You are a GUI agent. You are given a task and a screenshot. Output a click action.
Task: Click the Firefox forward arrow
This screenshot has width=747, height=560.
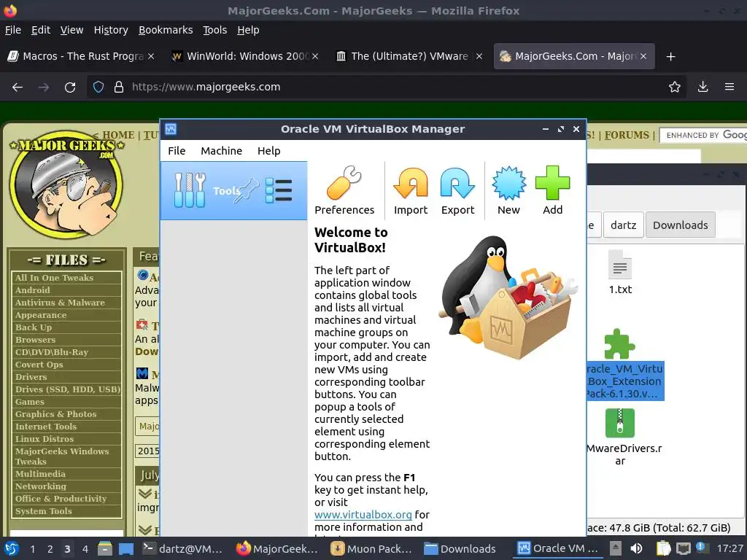click(x=44, y=87)
